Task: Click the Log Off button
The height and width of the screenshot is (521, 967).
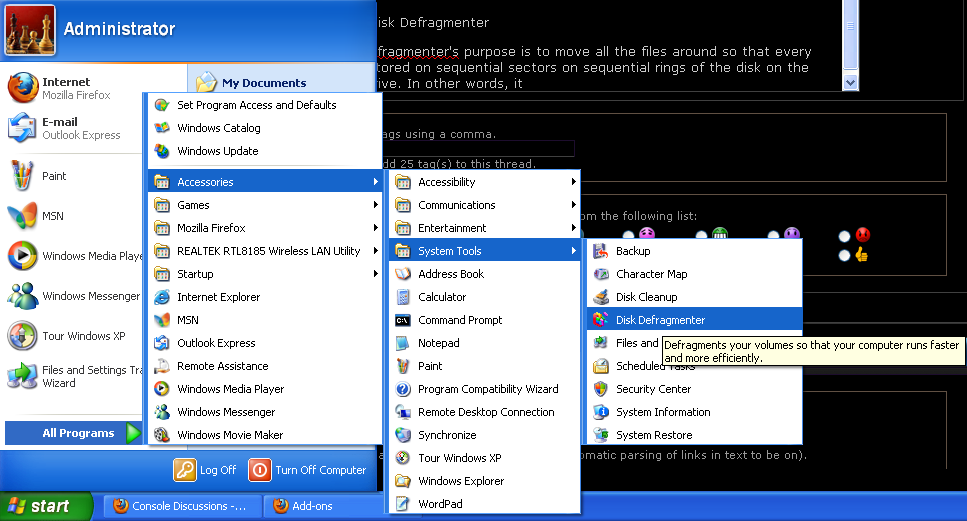Action: click(x=206, y=469)
